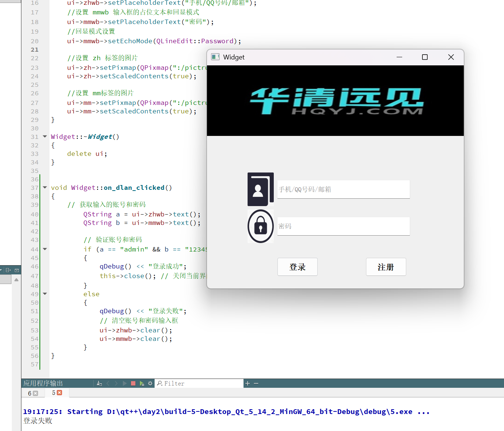The width and height of the screenshot is (504, 431).
Task: Switch to output tab 5
Action: (x=54, y=393)
